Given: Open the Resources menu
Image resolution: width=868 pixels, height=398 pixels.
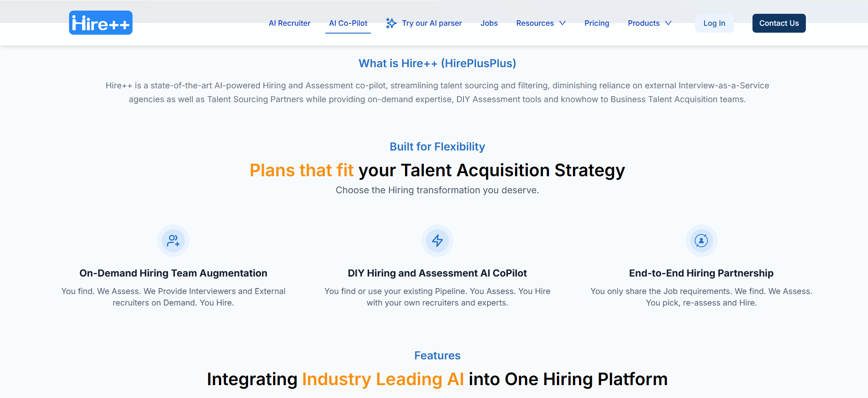Looking at the screenshot, I should [x=535, y=23].
